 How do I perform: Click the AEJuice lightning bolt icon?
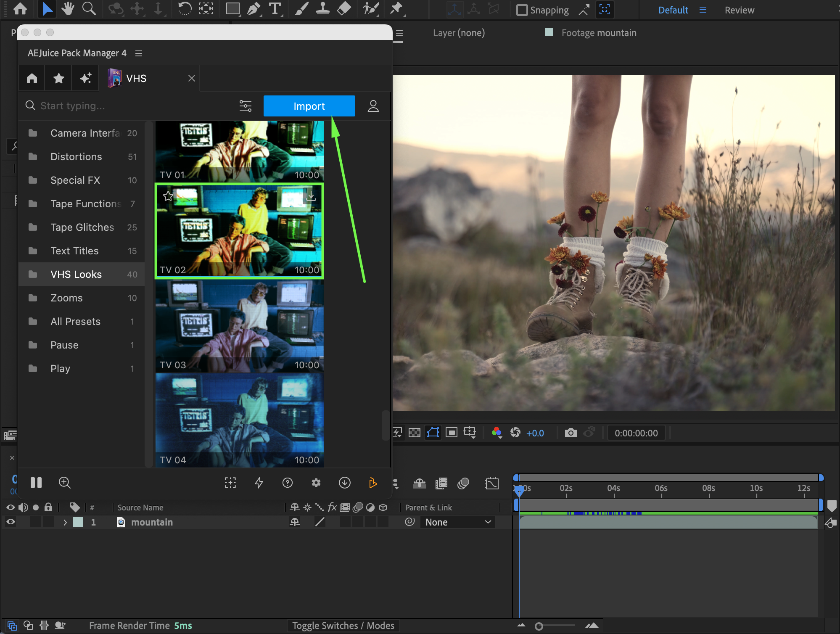tap(259, 483)
